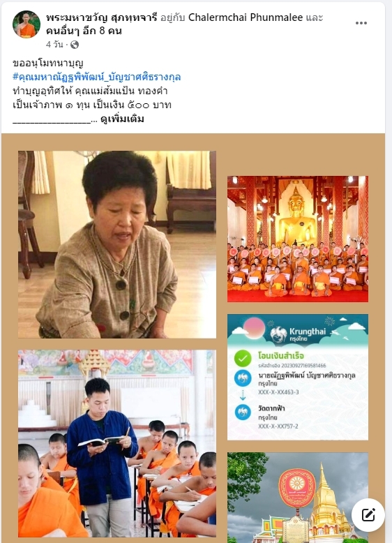The image size is (392, 543).
Task: Click the monk profile picture avatar
Action: (x=27, y=24)
